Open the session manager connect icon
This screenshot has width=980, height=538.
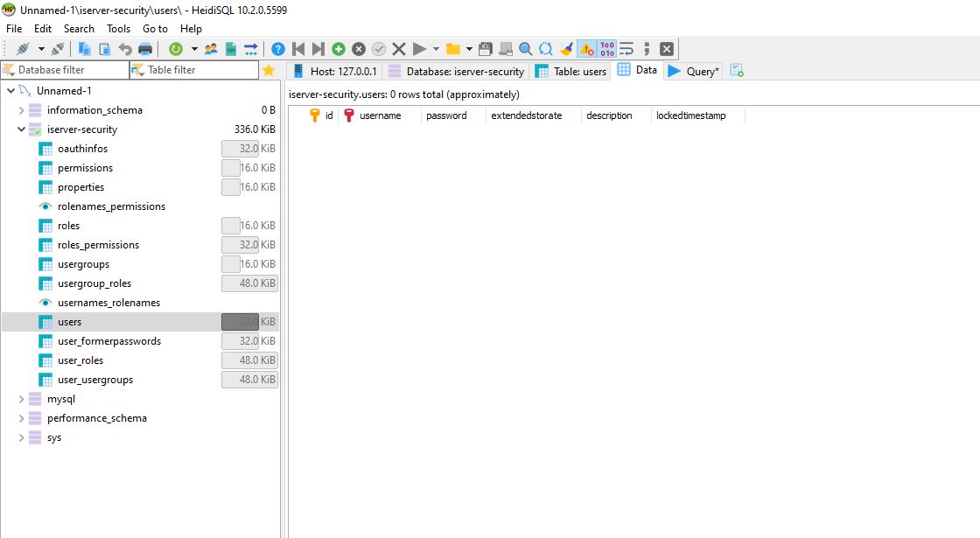pyautogui.click(x=23, y=49)
